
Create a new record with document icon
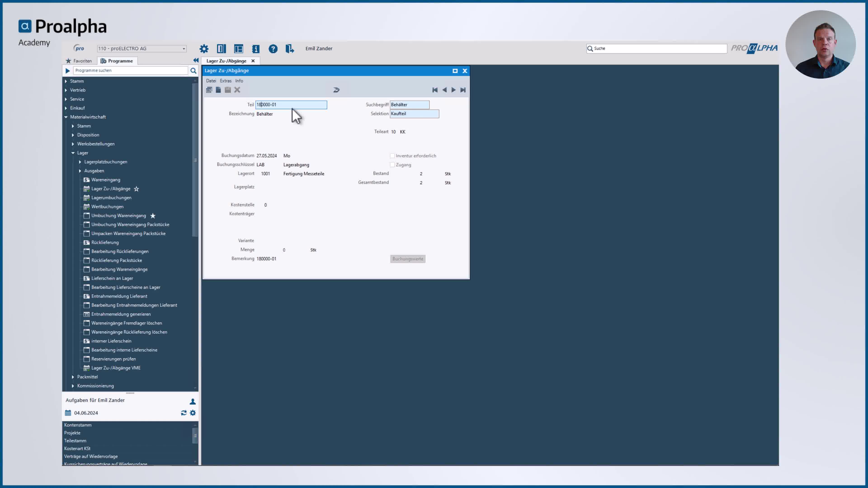218,90
